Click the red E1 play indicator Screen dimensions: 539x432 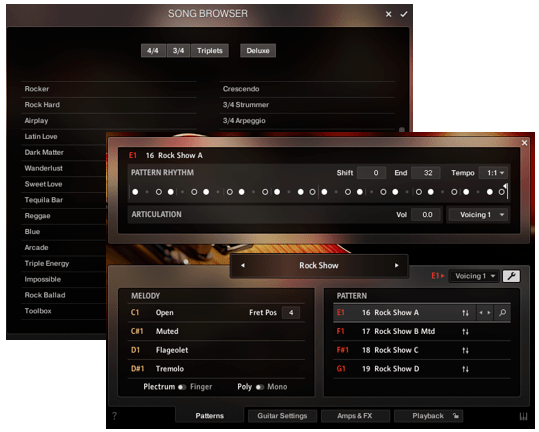[438, 276]
